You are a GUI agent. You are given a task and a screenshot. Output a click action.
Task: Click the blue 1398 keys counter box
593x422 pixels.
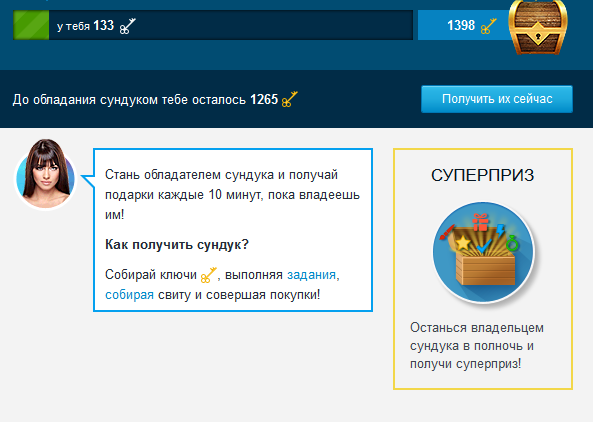(464, 25)
